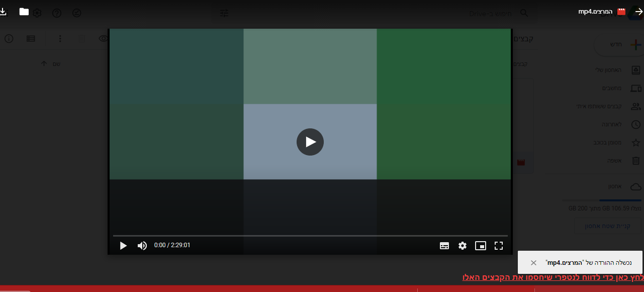Viewport: 644px width, 292px height.
Task: Click the video progress bar
Action: pos(310,236)
